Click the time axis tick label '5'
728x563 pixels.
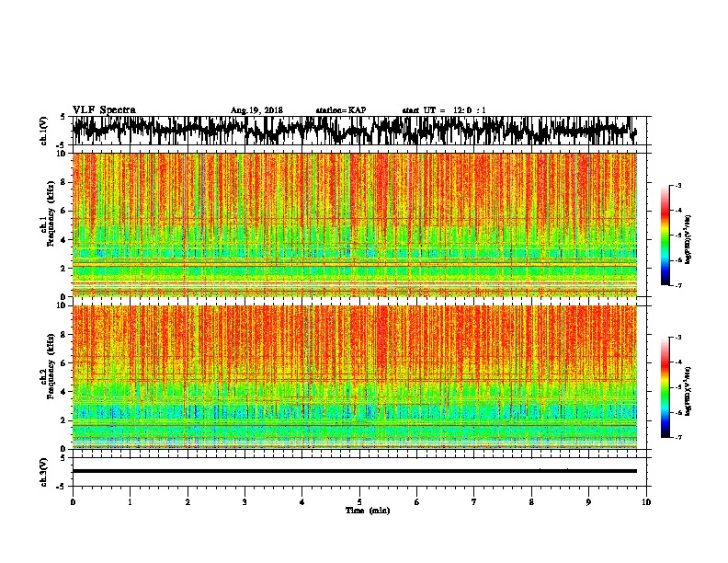point(359,502)
